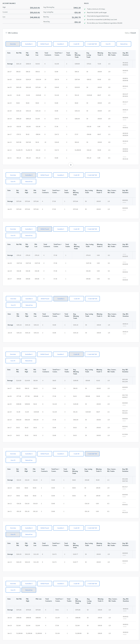The image size is (140, 644).
Task: Click Overview in the Euro FX section
Action: pyautogui.click(x=13, y=528)
